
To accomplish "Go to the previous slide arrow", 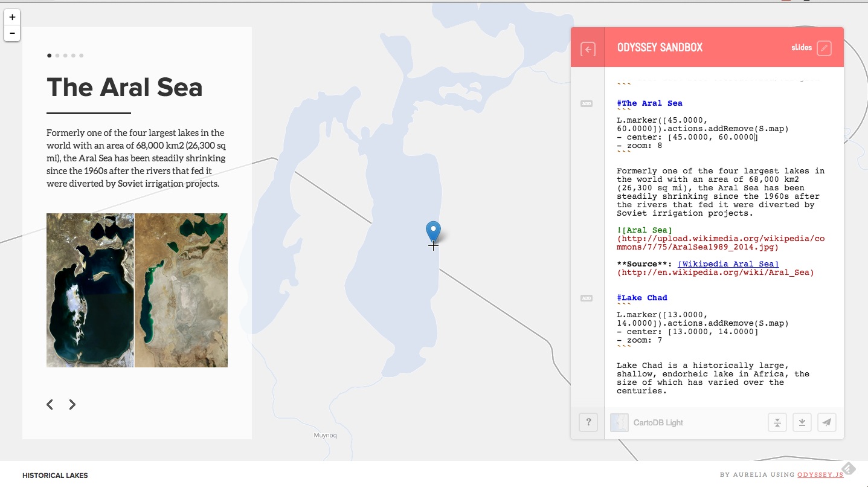I will coord(50,404).
